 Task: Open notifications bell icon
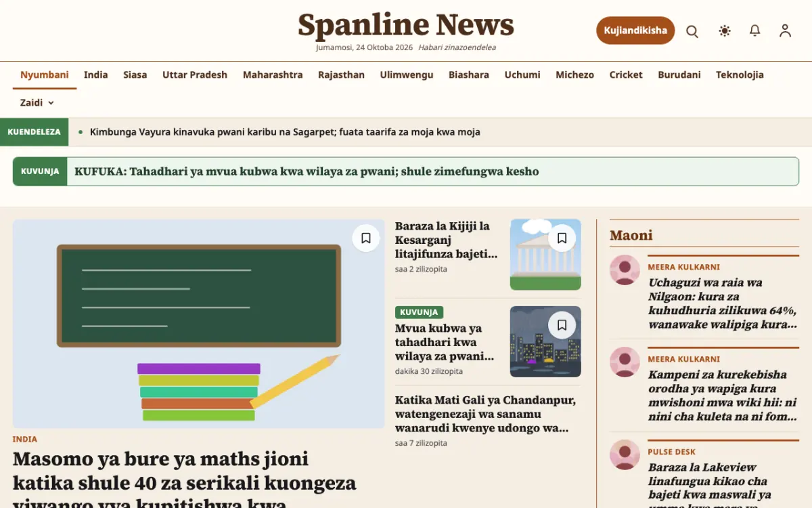(x=754, y=30)
